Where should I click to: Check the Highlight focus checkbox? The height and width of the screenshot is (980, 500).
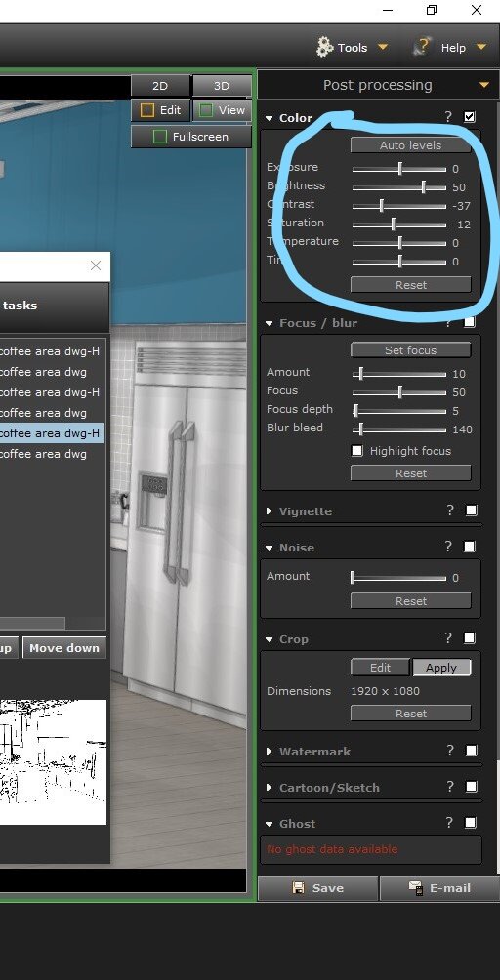click(x=357, y=451)
